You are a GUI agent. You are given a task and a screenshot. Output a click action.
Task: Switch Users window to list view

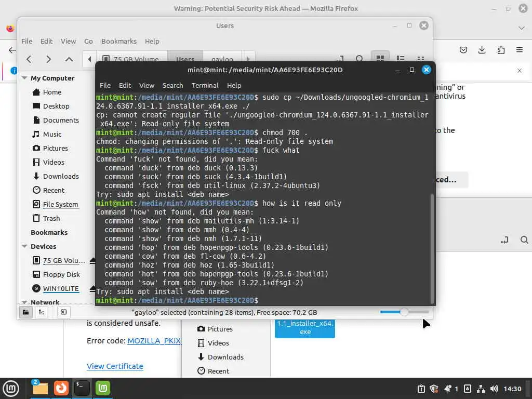click(401, 58)
